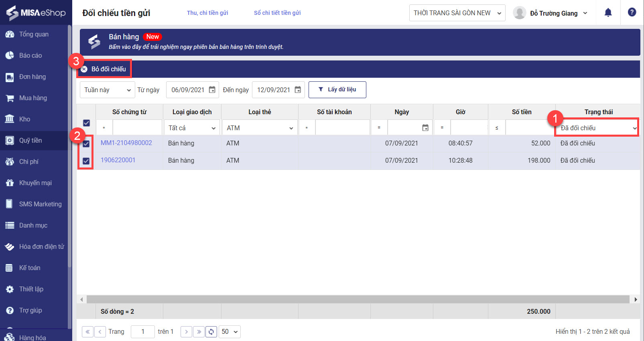Open Trợ giúp help icon in sidebar
The height and width of the screenshot is (341, 644).
tap(10, 311)
